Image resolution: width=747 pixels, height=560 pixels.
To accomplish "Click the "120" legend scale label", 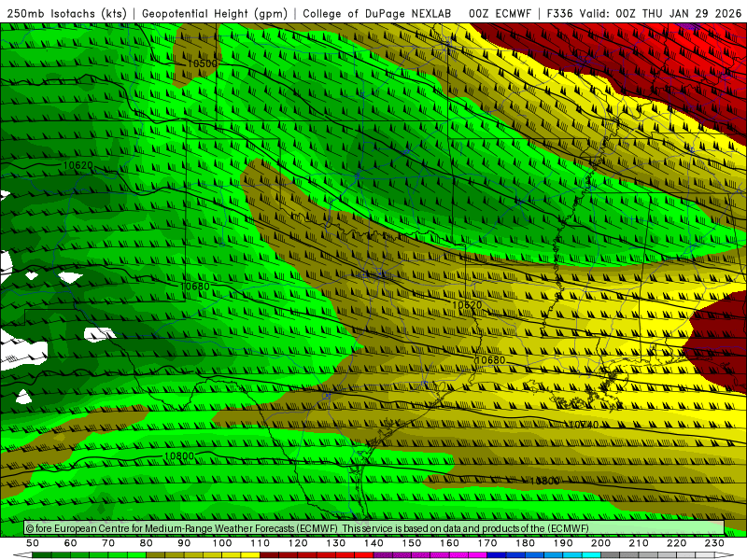I will click(x=298, y=543).
